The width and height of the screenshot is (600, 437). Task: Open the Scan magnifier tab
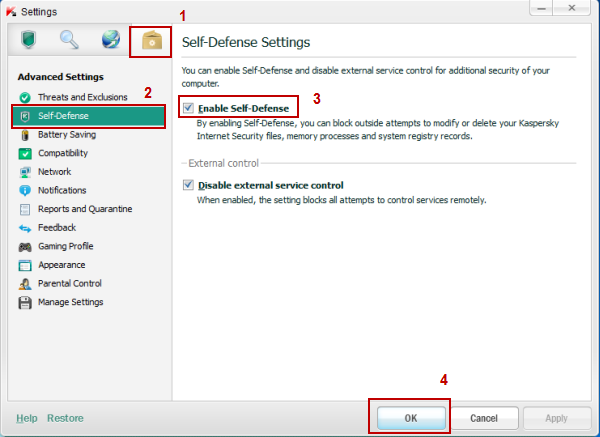coord(69,40)
